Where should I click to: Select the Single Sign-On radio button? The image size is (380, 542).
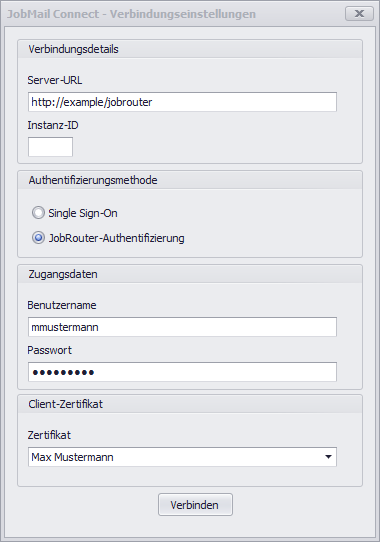(x=38, y=213)
